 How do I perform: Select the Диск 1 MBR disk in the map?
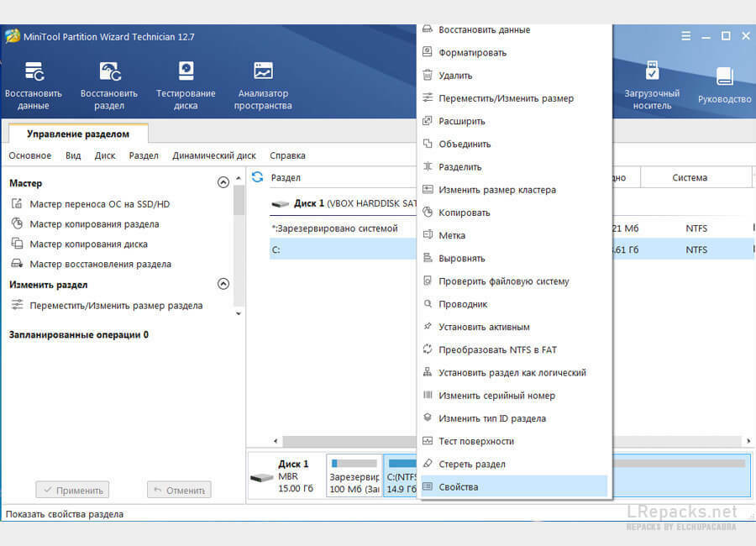[286, 475]
